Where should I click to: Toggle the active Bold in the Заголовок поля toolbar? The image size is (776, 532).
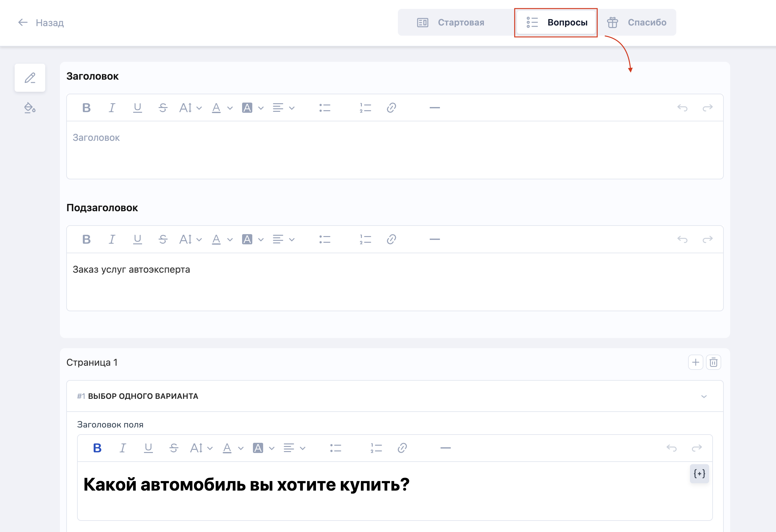tap(97, 448)
